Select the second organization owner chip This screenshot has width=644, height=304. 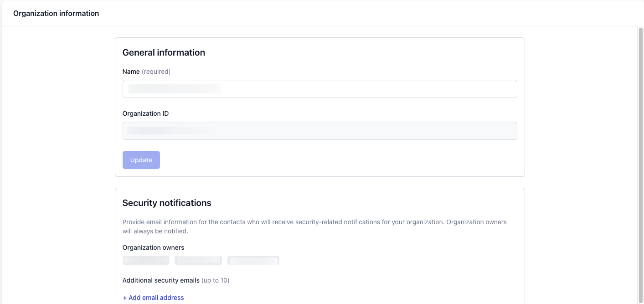(x=198, y=260)
